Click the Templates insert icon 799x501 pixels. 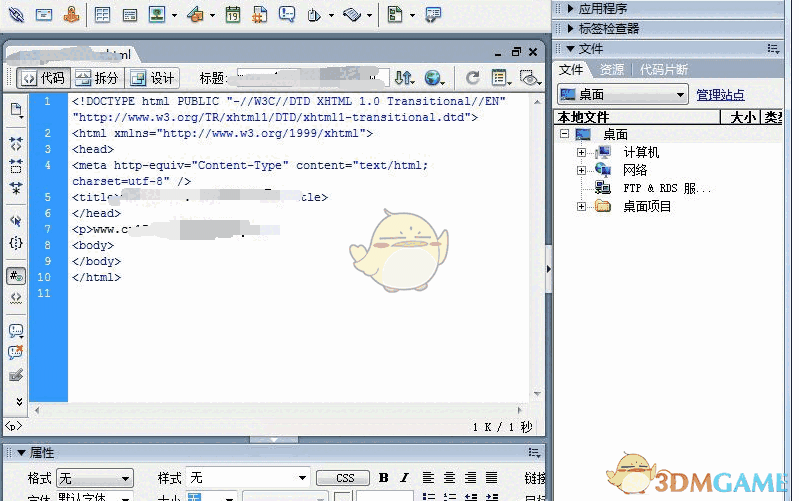pos(395,14)
